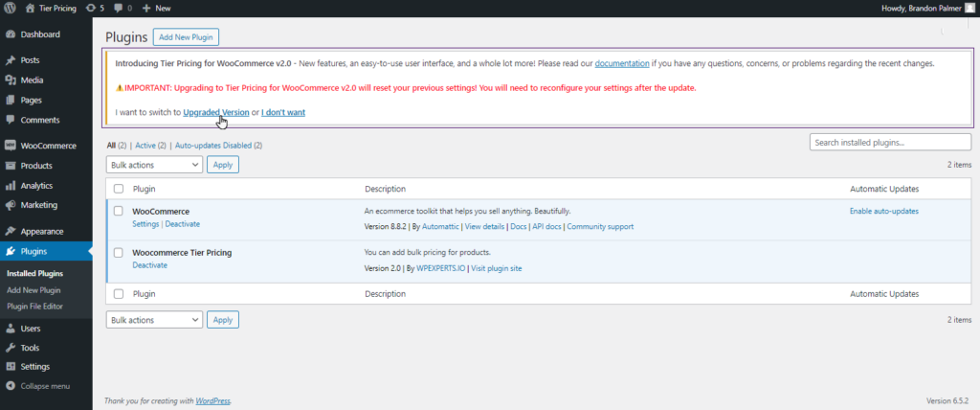
Task: Click the WooCommerce icon in sidebar
Action: pyautogui.click(x=10, y=146)
